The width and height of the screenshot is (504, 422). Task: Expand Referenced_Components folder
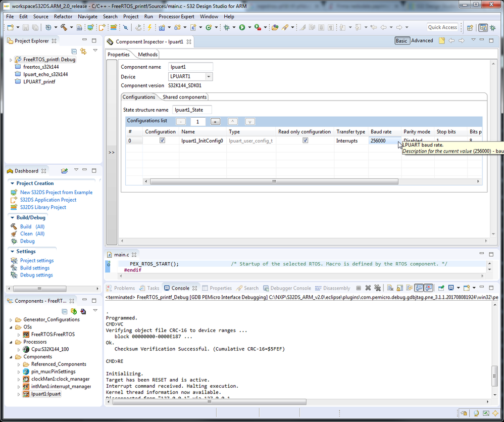(x=19, y=364)
